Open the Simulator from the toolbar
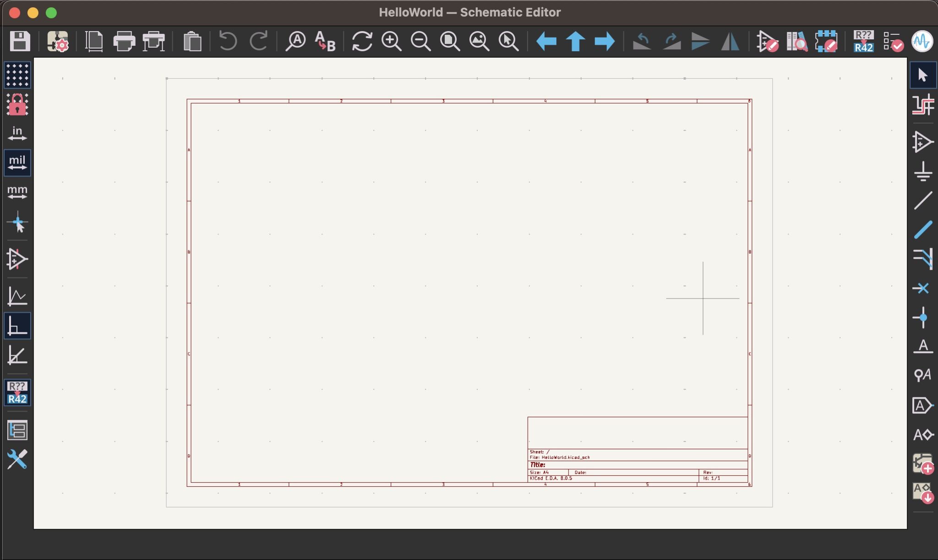This screenshot has width=938, height=560. [922, 41]
